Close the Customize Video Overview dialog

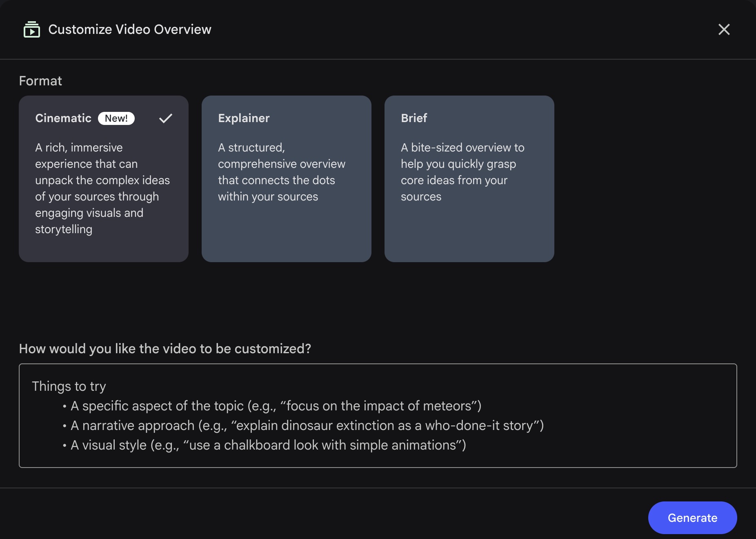724,29
